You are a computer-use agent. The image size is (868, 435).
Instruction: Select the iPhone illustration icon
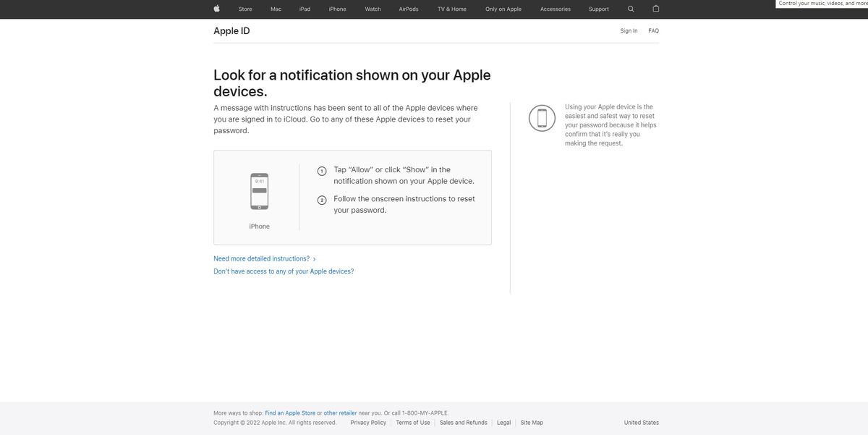[x=260, y=190]
